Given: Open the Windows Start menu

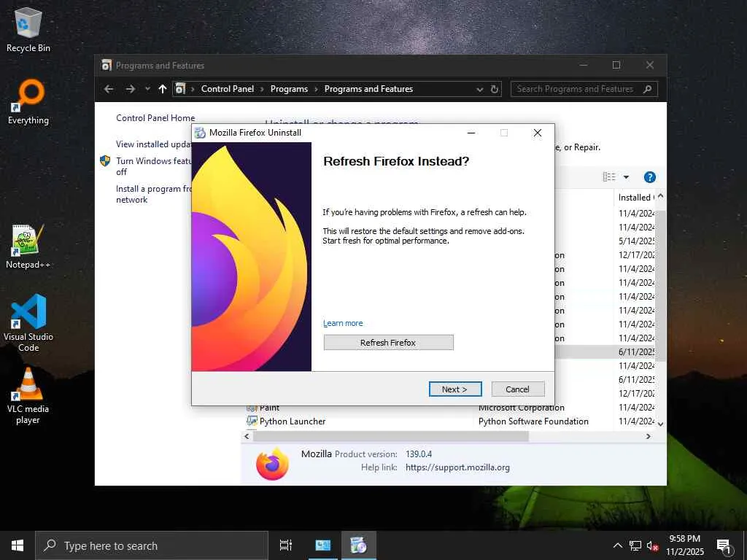Looking at the screenshot, I should click(18, 545).
